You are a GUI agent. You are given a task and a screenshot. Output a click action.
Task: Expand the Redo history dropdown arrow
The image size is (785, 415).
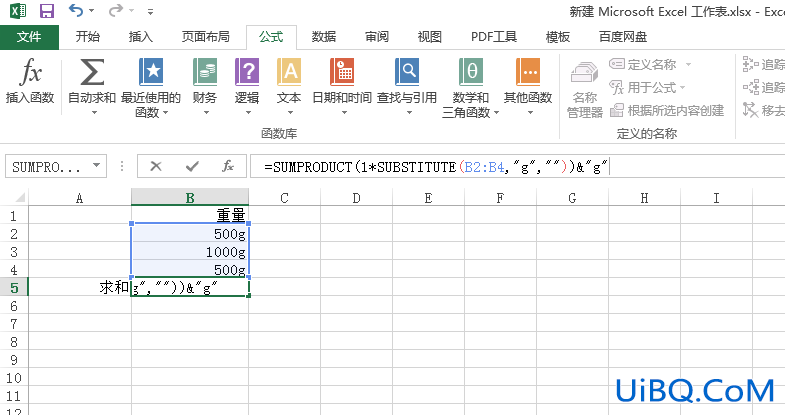pyautogui.click(x=132, y=11)
